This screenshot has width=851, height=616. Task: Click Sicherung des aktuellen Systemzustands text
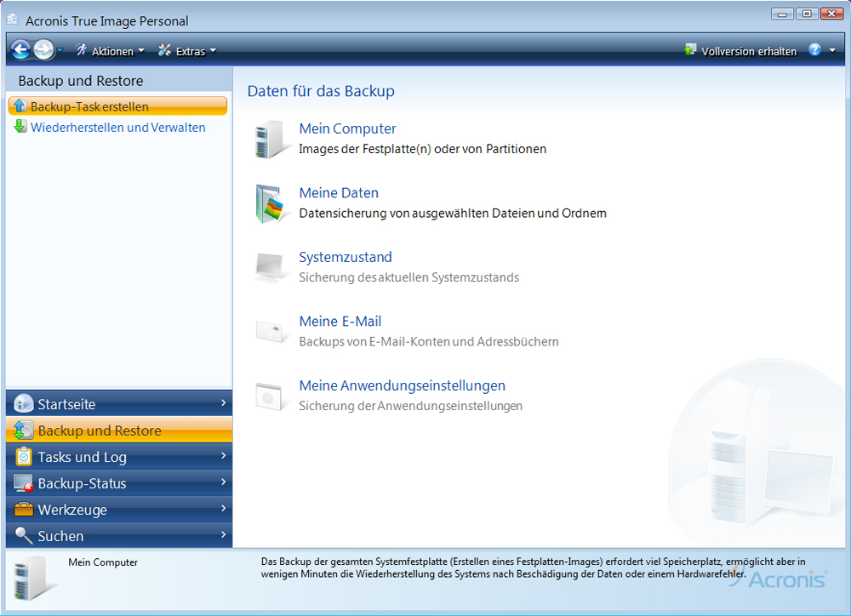tap(408, 278)
